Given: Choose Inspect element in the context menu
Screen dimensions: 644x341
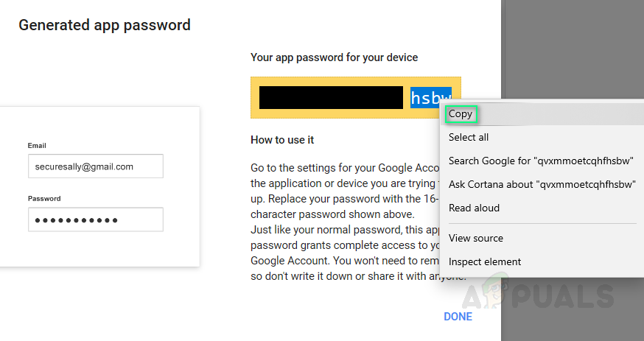Looking at the screenshot, I should [484, 261].
